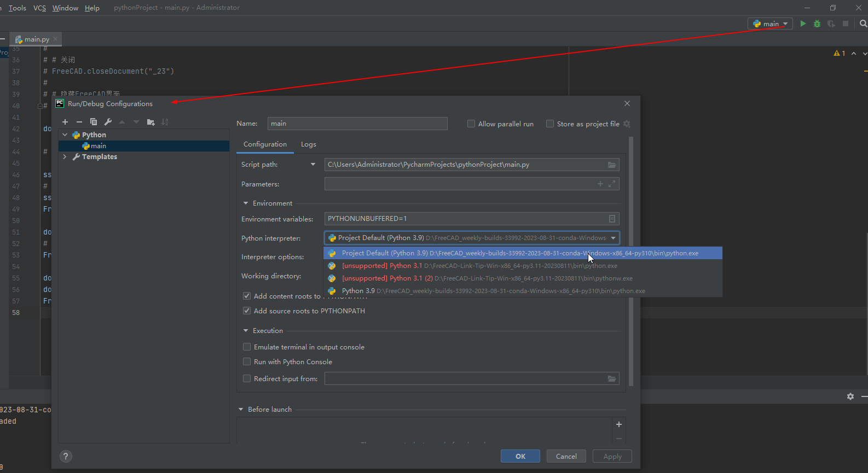Enable Store as project file
Image resolution: width=868 pixels, height=473 pixels.
[x=550, y=124]
